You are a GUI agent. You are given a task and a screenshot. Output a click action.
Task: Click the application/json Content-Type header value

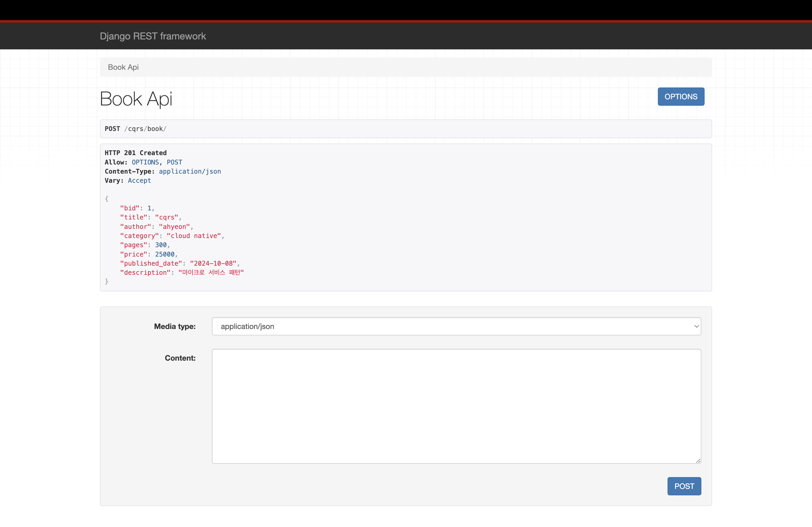tap(190, 171)
